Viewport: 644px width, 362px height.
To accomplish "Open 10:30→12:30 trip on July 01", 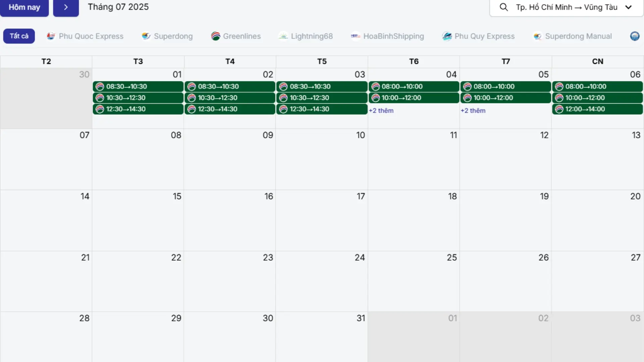I will pos(138,98).
